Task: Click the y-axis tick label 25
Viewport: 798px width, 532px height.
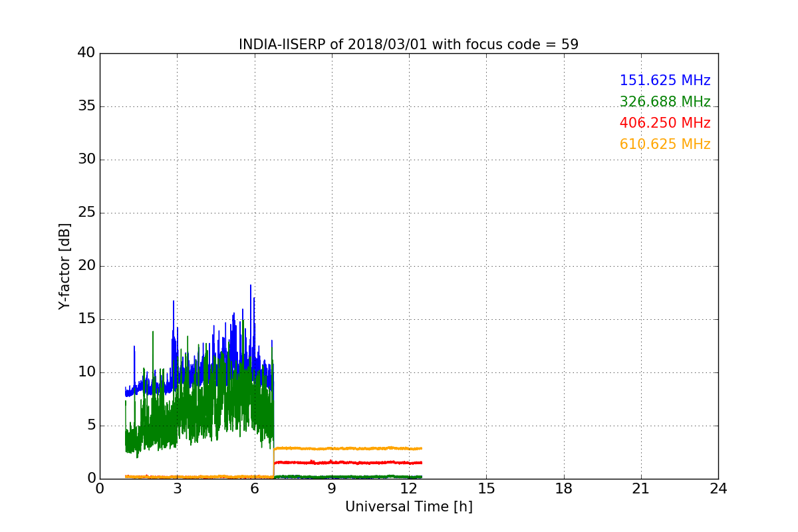Action: [x=86, y=213]
